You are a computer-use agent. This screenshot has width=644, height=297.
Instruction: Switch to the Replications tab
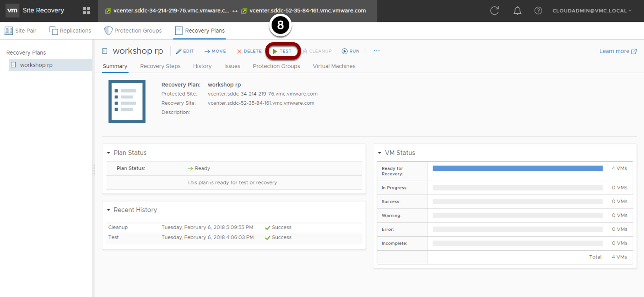click(70, 31)
